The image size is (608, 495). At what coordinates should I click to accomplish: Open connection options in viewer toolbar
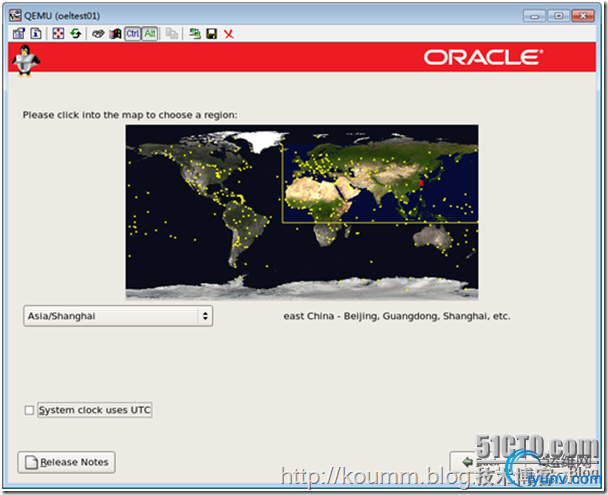(x=19, y=34)
